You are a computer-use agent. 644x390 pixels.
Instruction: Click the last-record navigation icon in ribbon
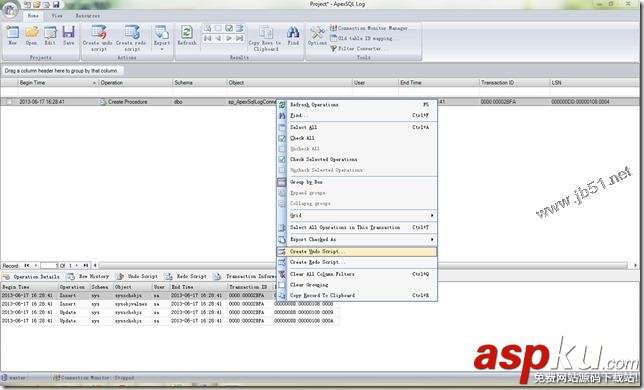click(239, 38)
